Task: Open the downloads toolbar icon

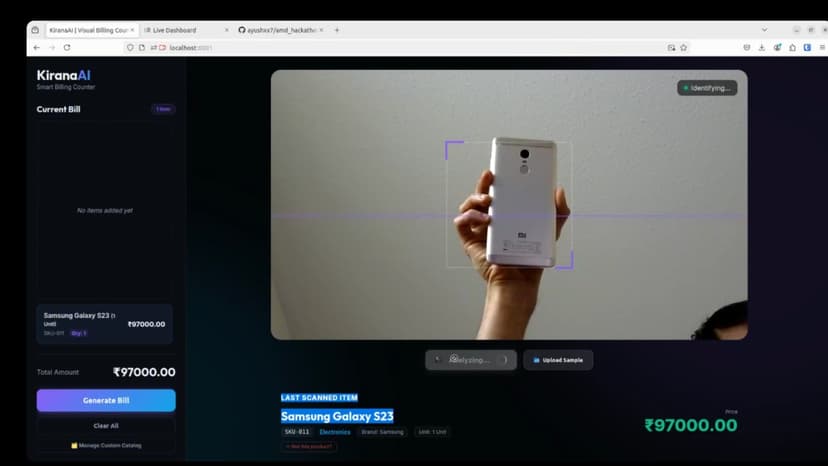Action: [x=761, y=48]
